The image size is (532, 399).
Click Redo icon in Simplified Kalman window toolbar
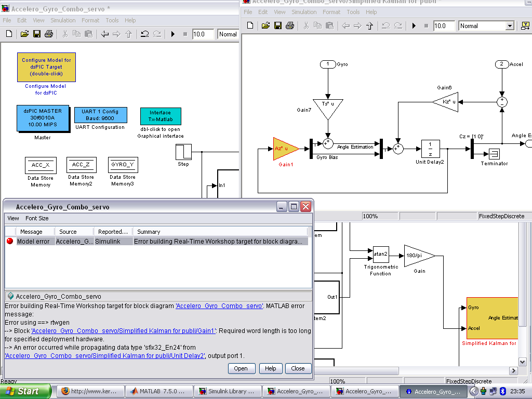click(398, 25)
